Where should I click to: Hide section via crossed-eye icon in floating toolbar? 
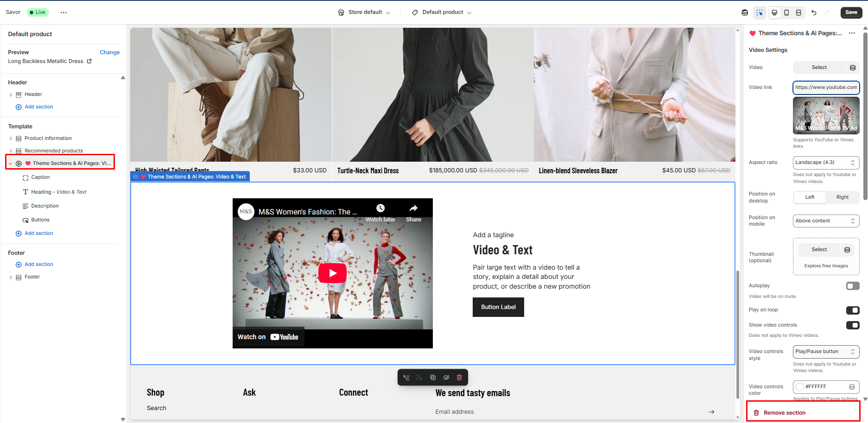tap(446, 378)
